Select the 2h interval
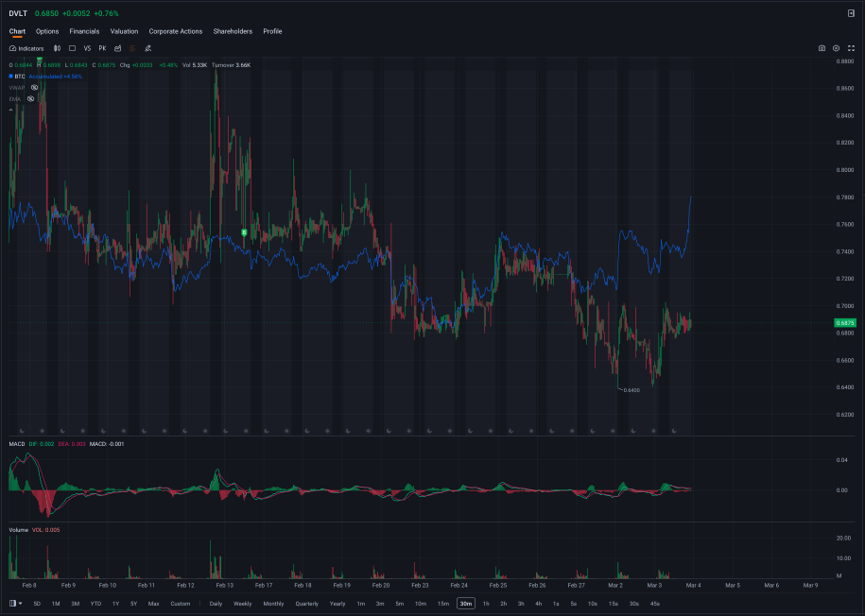865x616 pixels. (x=503, y=604)
